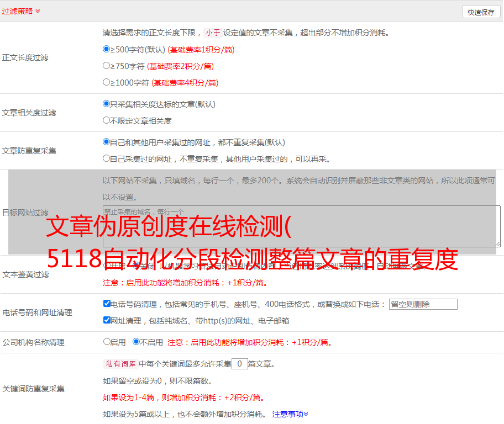
Task: Click the 基础费率4积分/篇 red note
Action: click(185, 83)
